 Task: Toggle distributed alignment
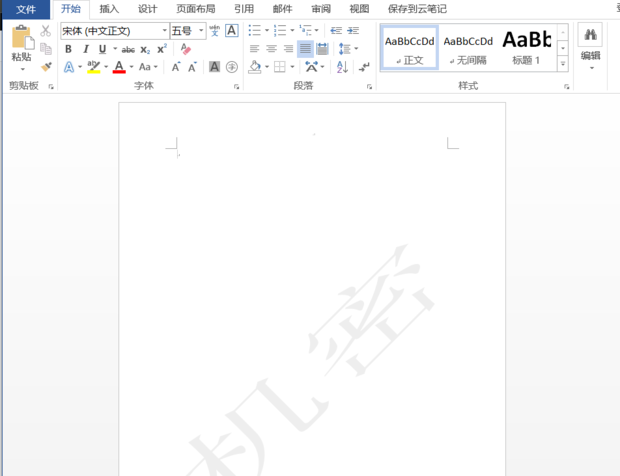point(322,49)
